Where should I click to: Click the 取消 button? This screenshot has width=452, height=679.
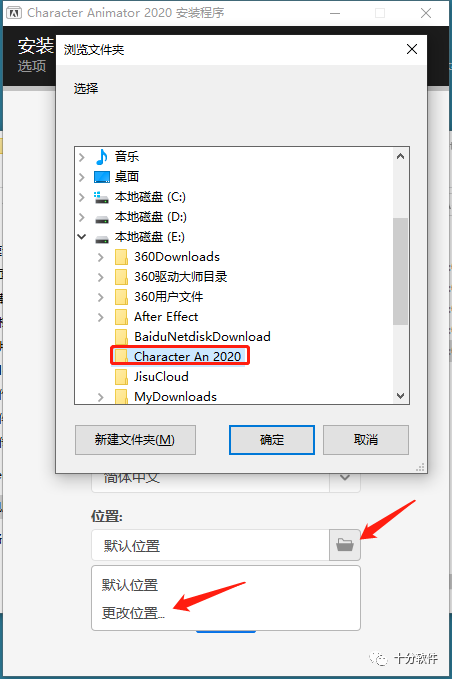pos(366,440)
